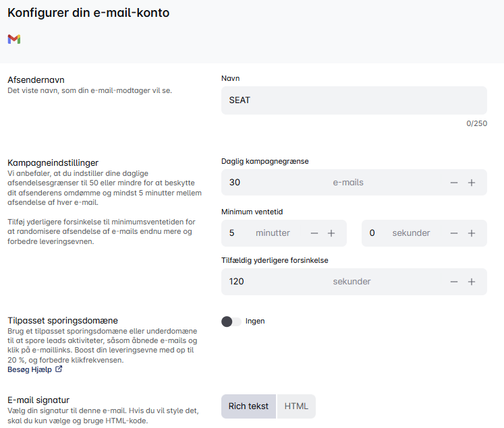The height and width of the screenshot is (428, 504).
Task: Switch signature editor to the HTML tab
Action: pyautogui.click(x=296, y=406)
